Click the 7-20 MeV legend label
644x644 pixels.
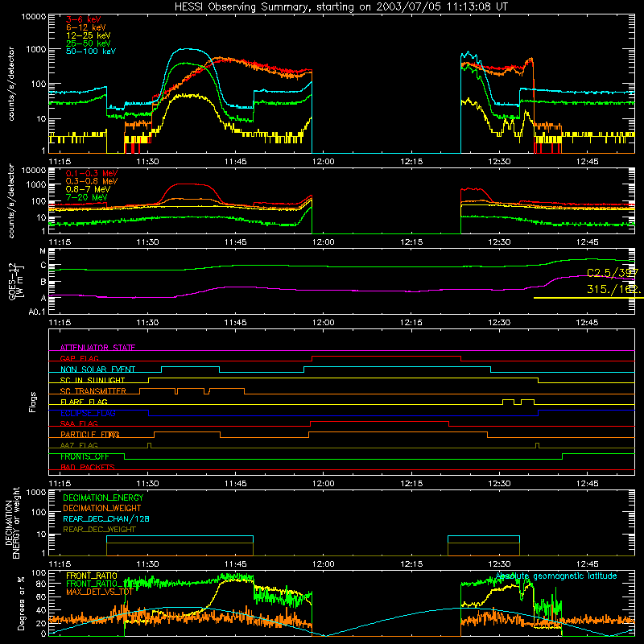click(x=87, y=197)
